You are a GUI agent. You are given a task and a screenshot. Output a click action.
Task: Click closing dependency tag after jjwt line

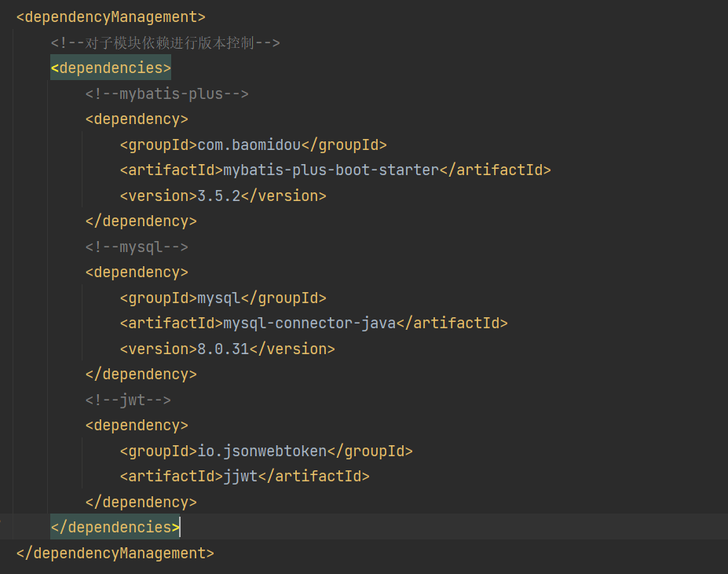pos(141,502)
